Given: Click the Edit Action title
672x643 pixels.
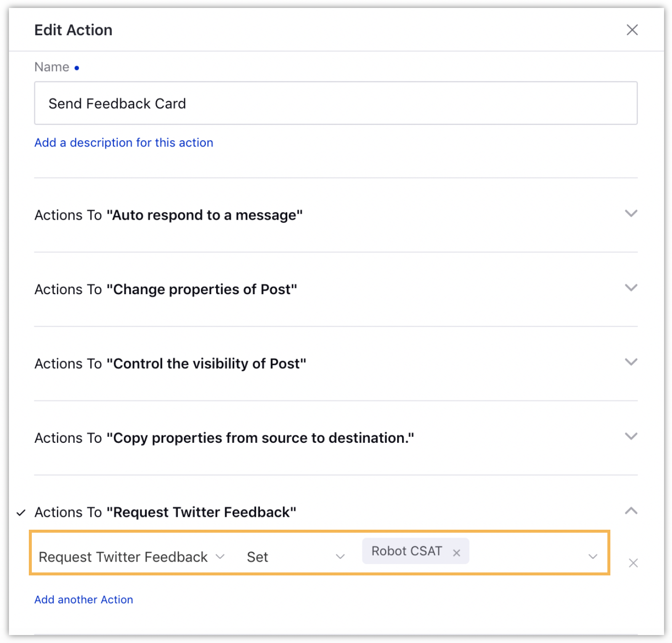Looking at the screenshot, I should 73,30.
